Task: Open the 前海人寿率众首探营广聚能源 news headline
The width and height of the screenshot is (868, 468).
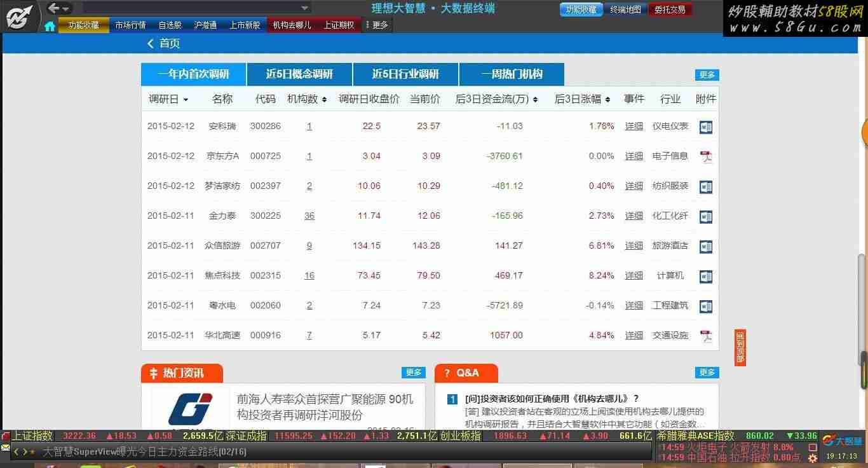Action: [x=325, y=407]
